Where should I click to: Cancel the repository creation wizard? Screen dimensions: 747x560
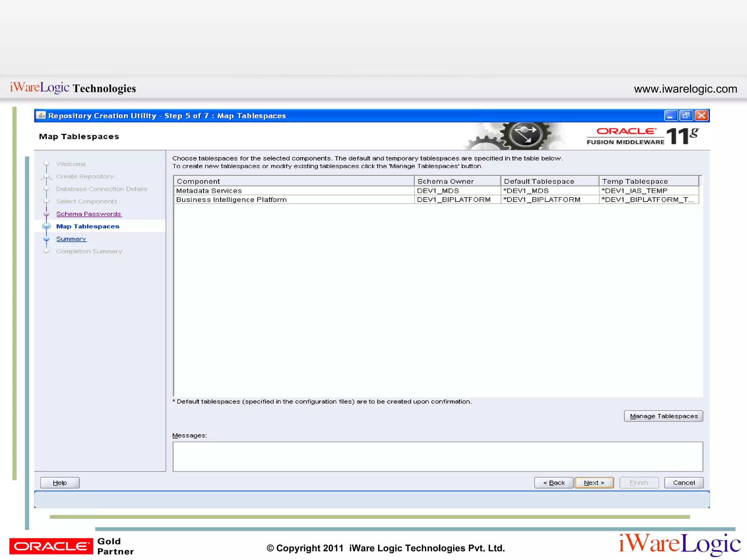click(x=684, y=483)
